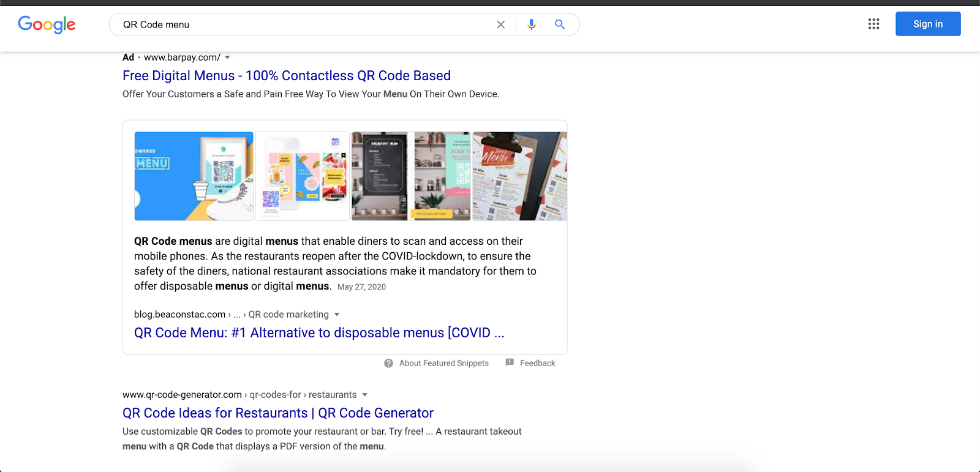Viewport: 980px width, 472px height.
Task: Click the Google logo
Action: tap(47, 24)
